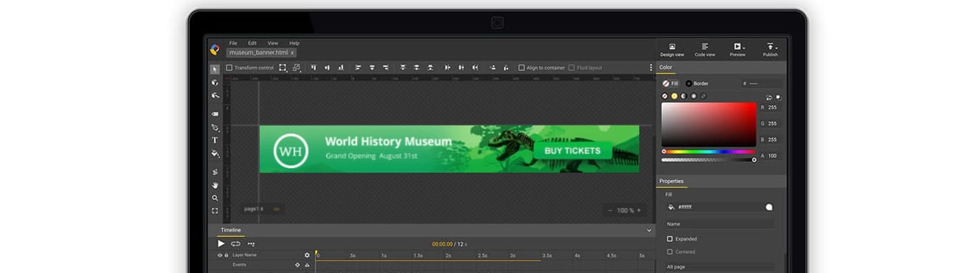The image size is (980, 273).
Task: Click the rainbow hue slider
Action: pyautogui.click(x=709, y=151)
